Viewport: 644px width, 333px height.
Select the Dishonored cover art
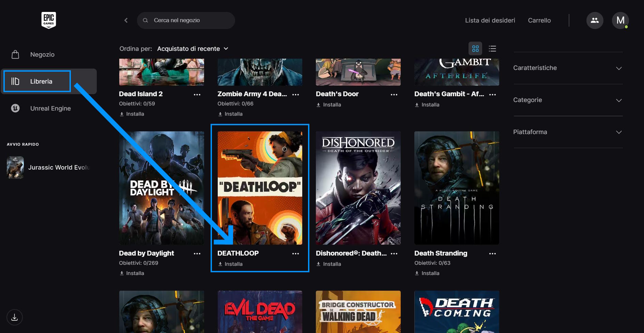coord(358,188)
